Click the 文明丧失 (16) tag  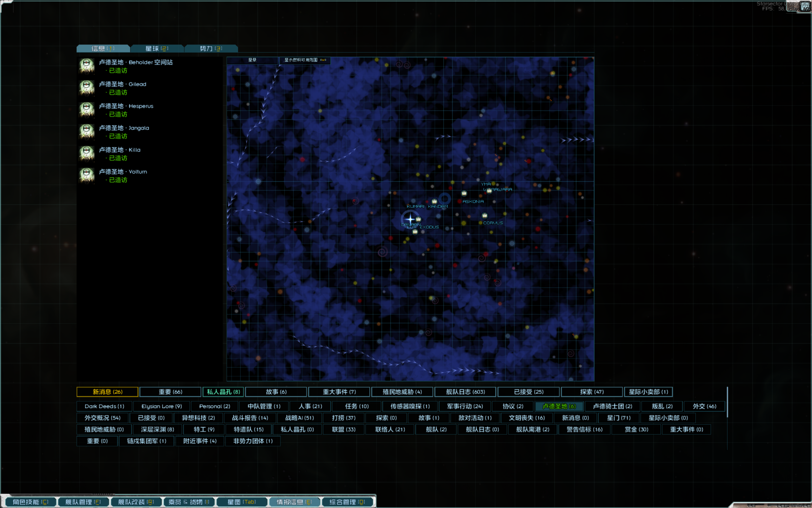[x=527, y=418]
